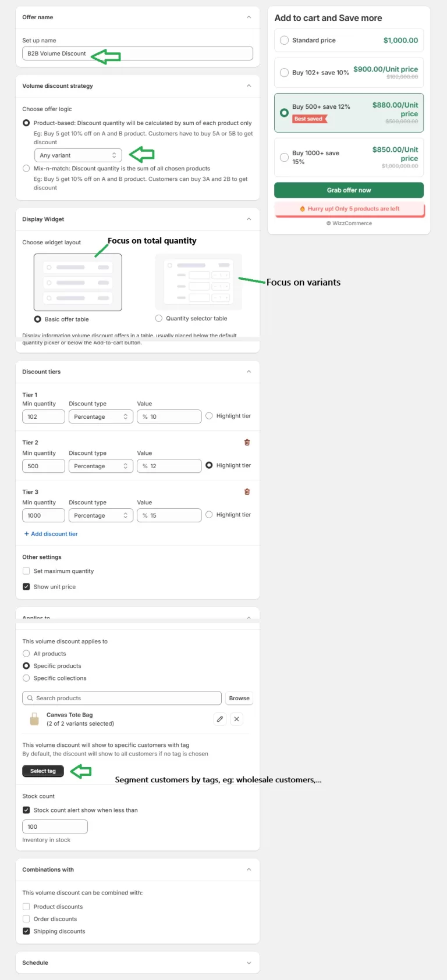Click the $1,000.00 standard price text
The height and width of the screenshot is (980, 447).
click(x=400, y=40)
